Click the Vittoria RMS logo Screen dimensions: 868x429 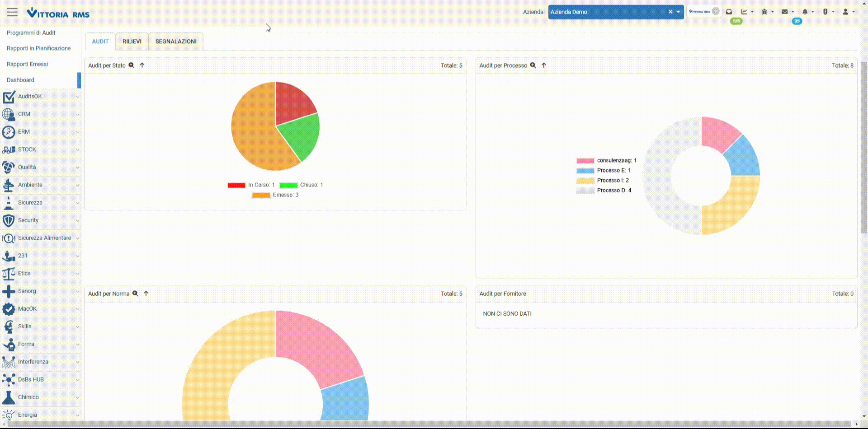(x=58, y=13)
